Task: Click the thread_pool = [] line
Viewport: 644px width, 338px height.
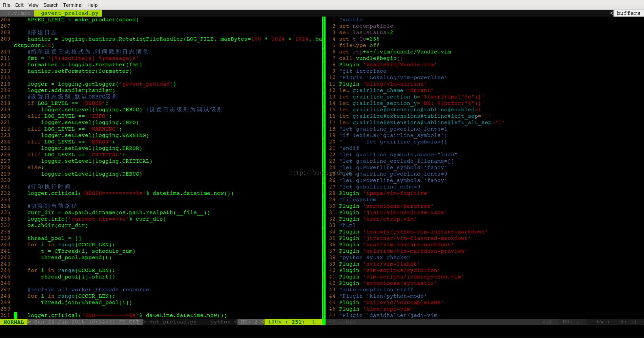Action: (x=54, y=238)
